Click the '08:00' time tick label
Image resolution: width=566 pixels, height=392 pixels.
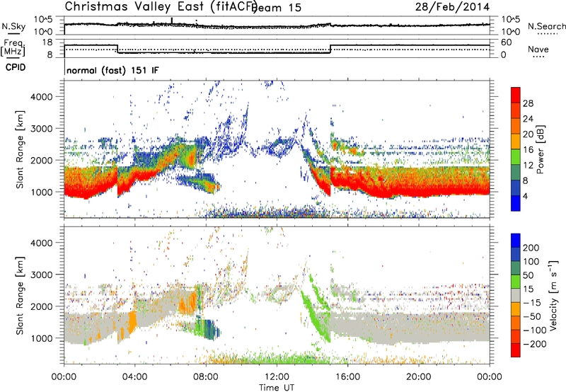pyautogui.click(x=206, y=377)
